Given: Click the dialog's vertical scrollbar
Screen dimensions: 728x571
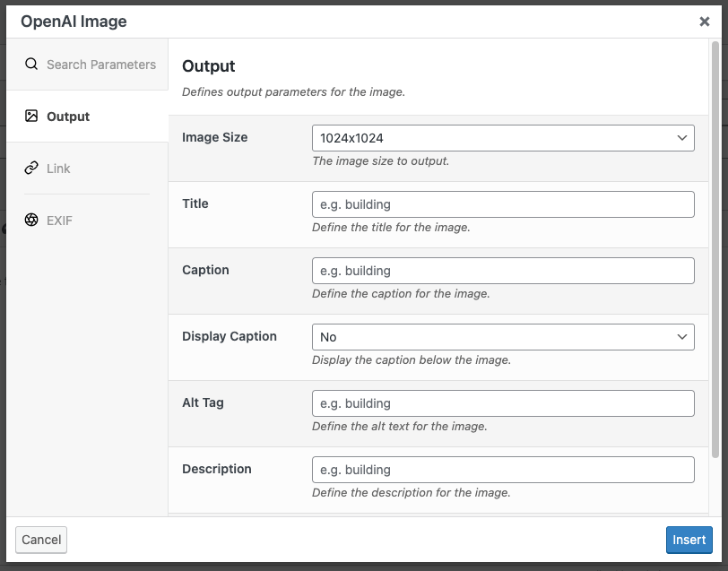Looking at the screenshot, I should [715, 250].
